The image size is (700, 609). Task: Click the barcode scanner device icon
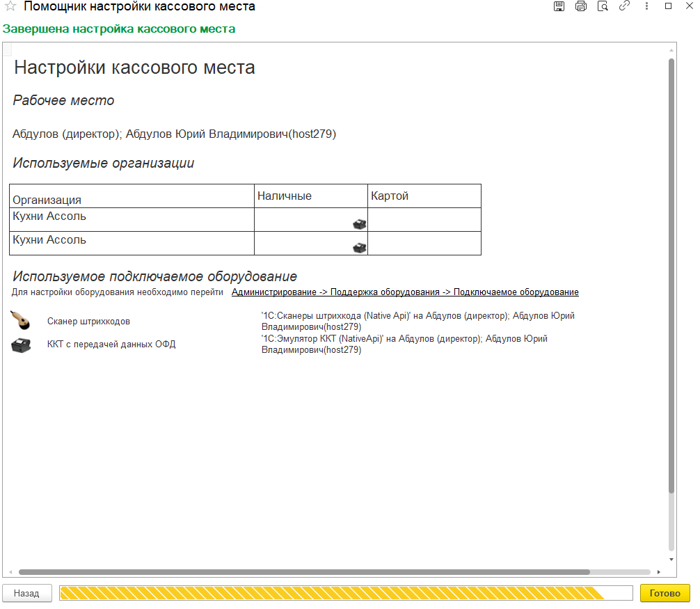tap(21, 321)
